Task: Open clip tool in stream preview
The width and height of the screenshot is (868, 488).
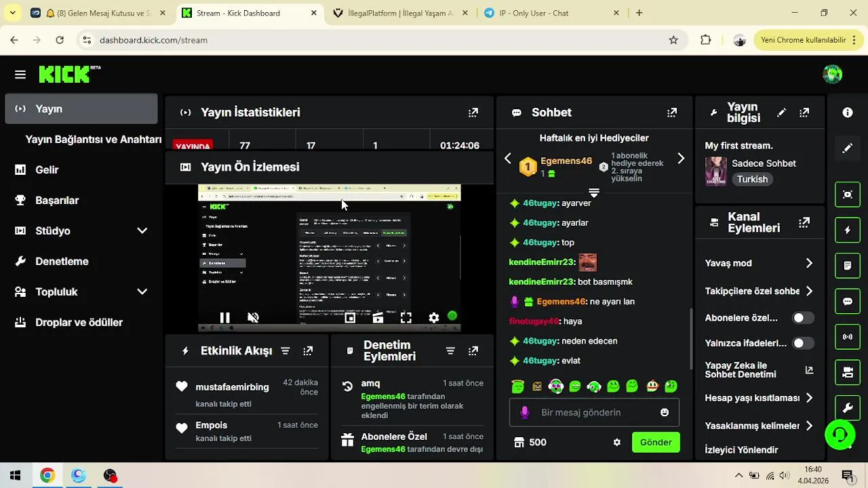Action: (378, 317)
